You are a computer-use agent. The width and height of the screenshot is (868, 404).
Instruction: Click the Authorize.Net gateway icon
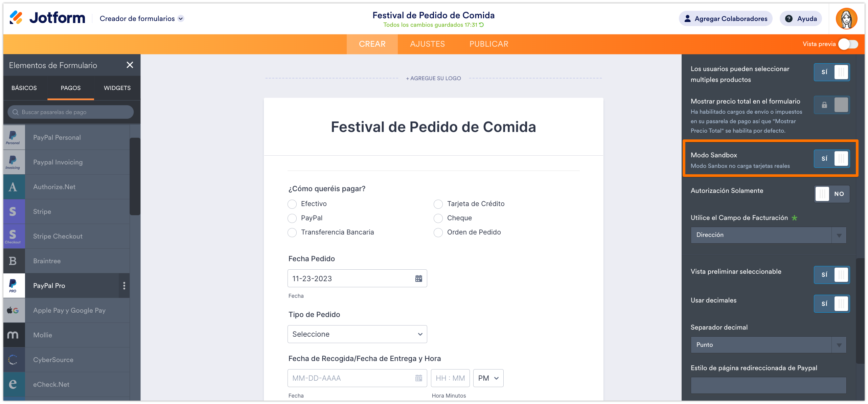coord(13,187)
